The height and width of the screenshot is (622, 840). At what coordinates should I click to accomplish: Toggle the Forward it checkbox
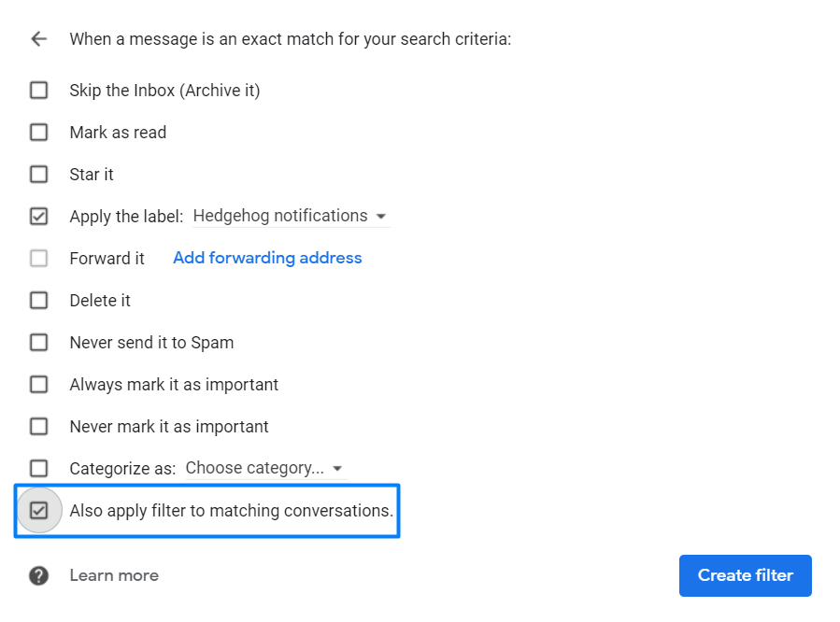coord(38,259)
